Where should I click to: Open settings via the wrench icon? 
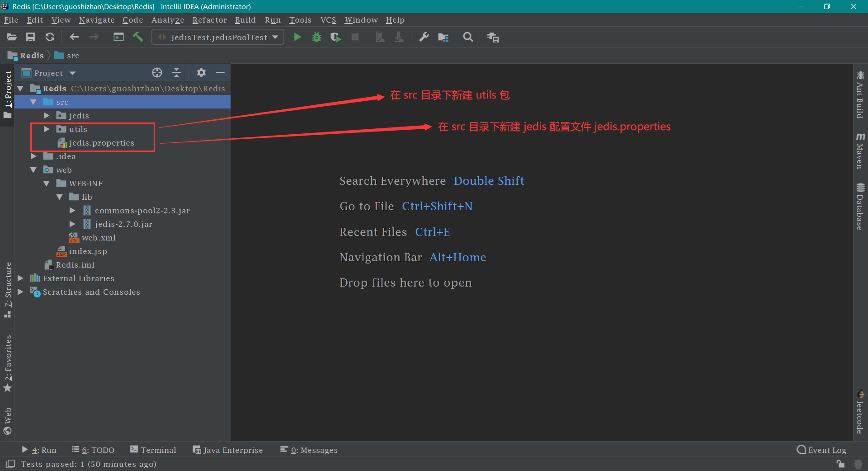coord(424,37)
